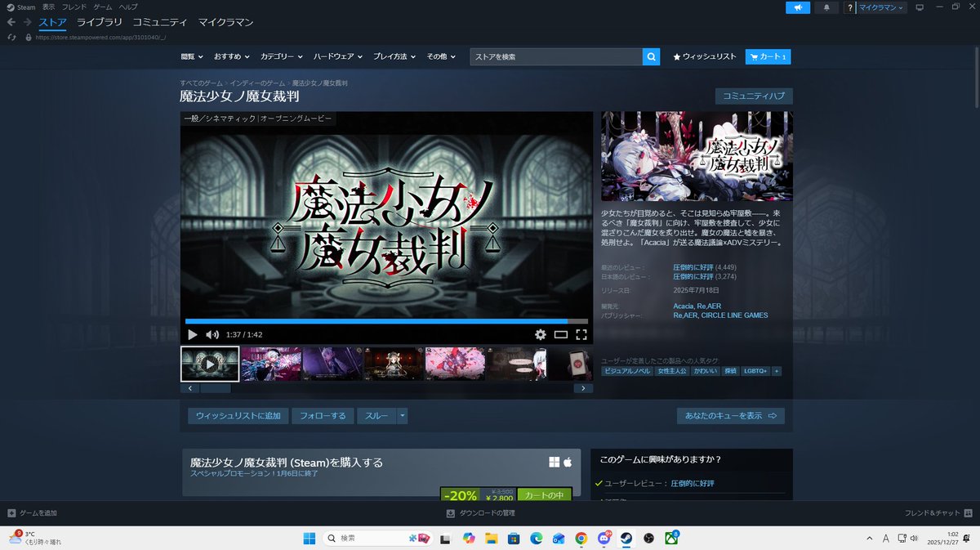Expand the その他 dropdown
The image size is (980, 550).
tap(442, 57)
